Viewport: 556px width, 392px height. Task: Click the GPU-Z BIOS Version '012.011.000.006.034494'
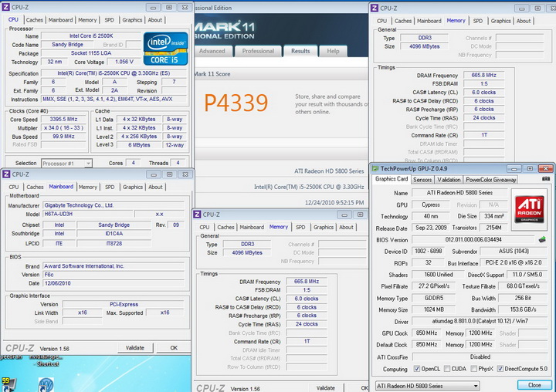tap(473, 240)
